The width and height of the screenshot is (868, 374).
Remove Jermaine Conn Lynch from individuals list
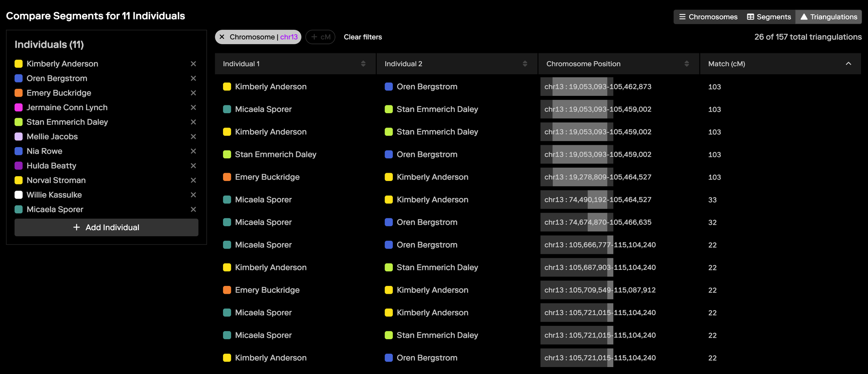[193, 108]
